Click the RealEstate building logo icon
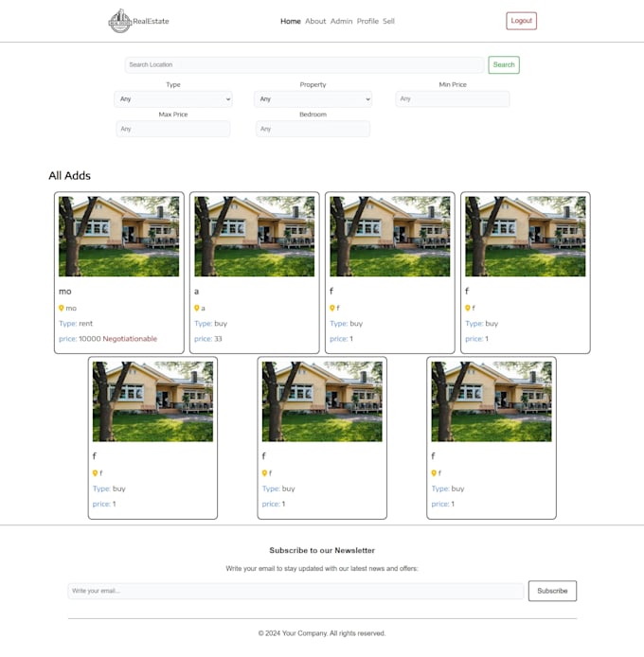The height and width of the screenshot is (657, 644). [x=120, y=21]
